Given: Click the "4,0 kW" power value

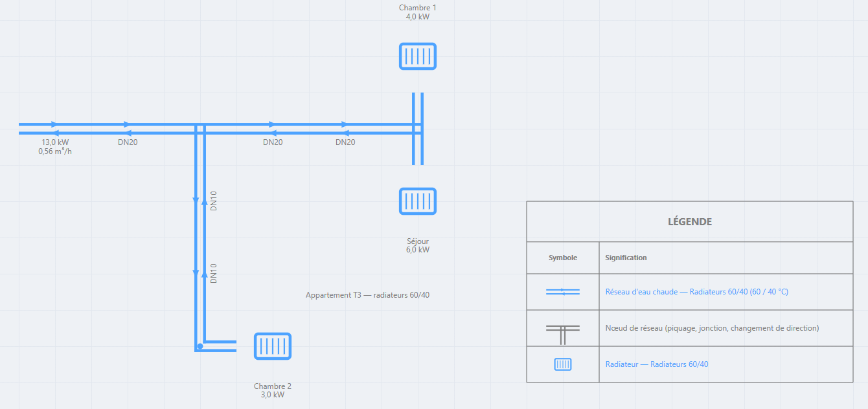Looking at the screenshot, I should tap(418, 17).
